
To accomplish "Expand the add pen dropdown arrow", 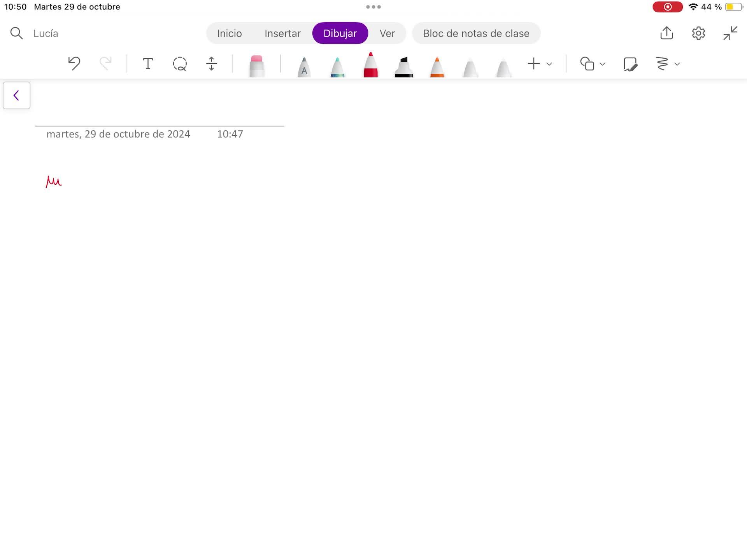I will pyautogui.click(x=549, y=64).
